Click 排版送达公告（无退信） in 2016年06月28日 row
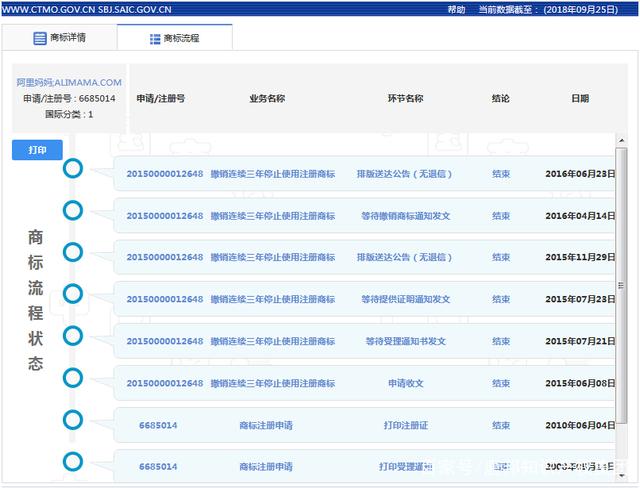The height and width of the screenshot is (488, 640). (x=404, y=174)
